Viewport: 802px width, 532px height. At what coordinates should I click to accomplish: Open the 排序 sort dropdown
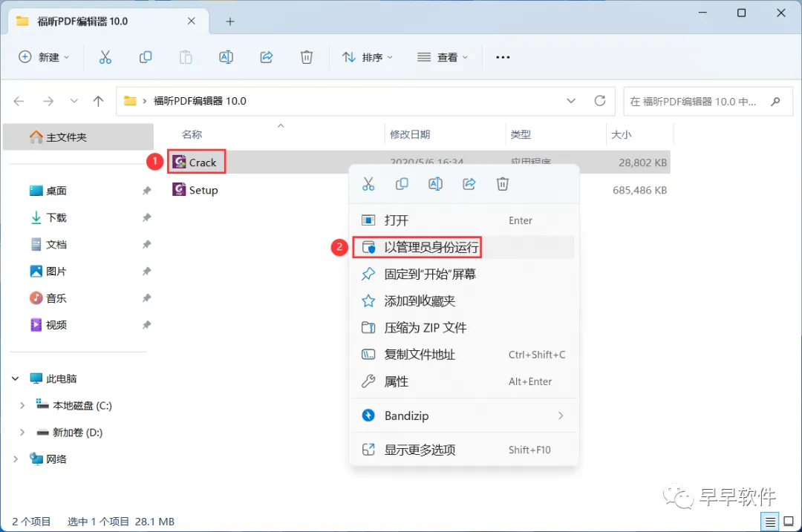(x=368, y=57)
